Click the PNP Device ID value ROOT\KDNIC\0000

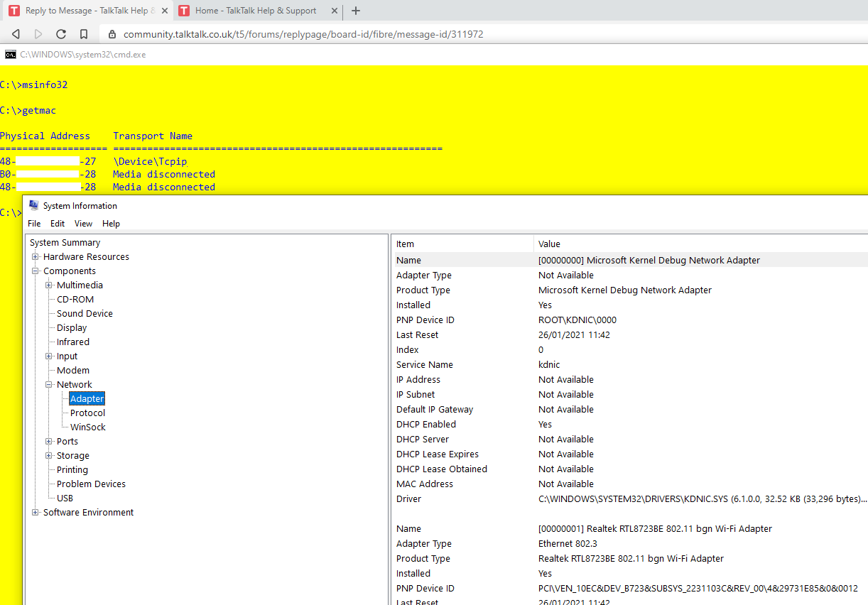click(577, 320)
